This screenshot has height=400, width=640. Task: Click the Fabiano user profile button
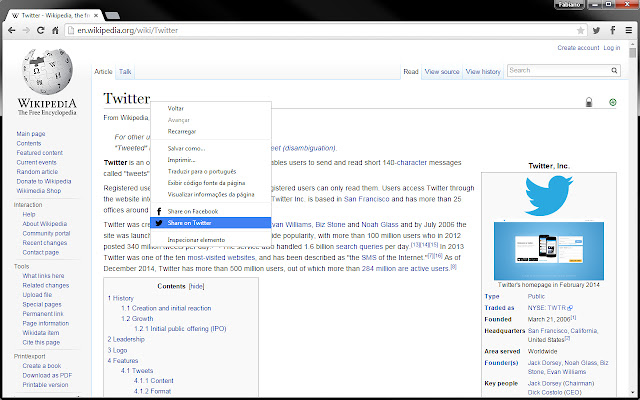click(x=569, y=4)
